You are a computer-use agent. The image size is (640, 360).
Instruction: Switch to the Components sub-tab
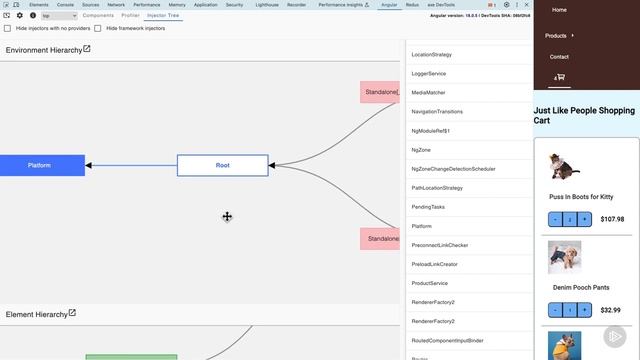click(x=98, y=16)
